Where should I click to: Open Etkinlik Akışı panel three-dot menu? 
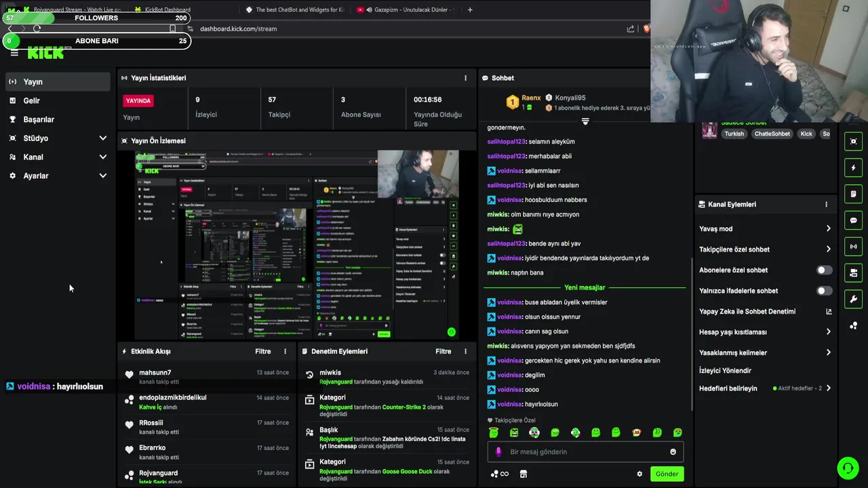[285, 352]
